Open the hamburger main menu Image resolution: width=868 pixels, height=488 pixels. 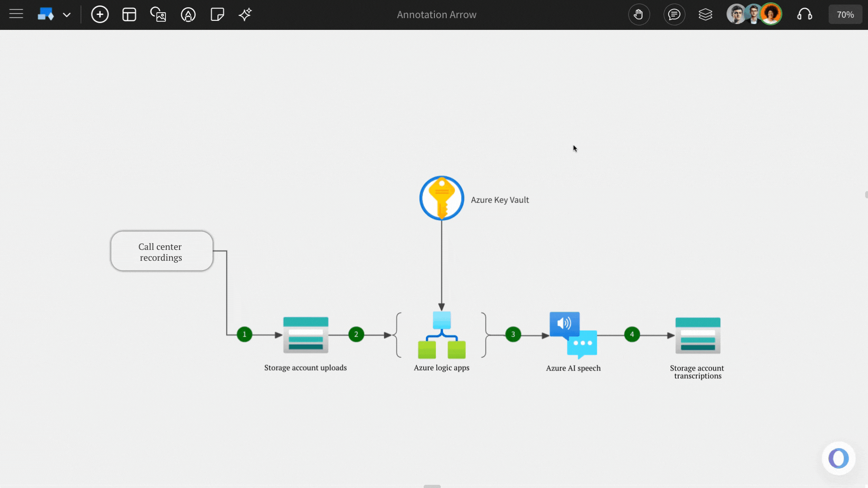pyautogui.click(x=15, y=13)
